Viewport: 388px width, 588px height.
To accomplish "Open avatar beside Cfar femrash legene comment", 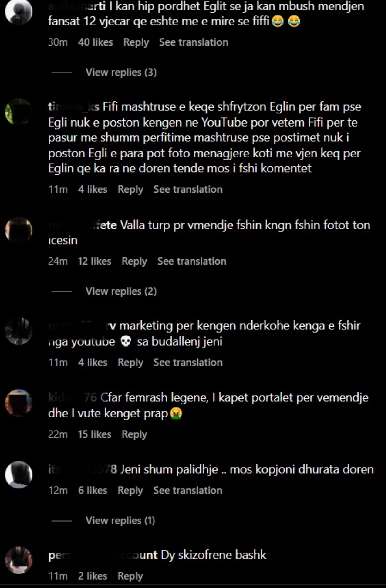I will coord(19,403).
